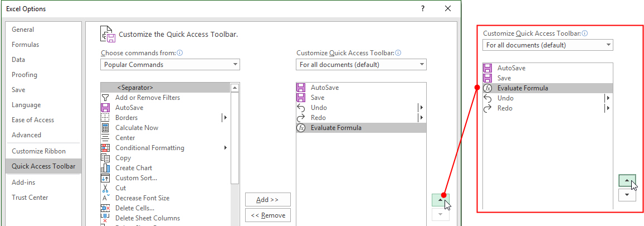
Task: Select Evaluate Formula in the dialog's toolbar list
Action: 361,128
